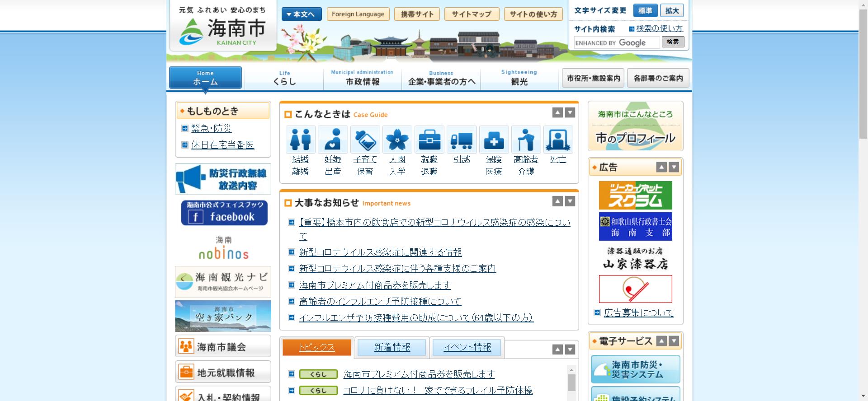This screenshot has width=868, height=401.
Task: Open the 市政情報 navigation menu
Action: [x=362, y=78]
